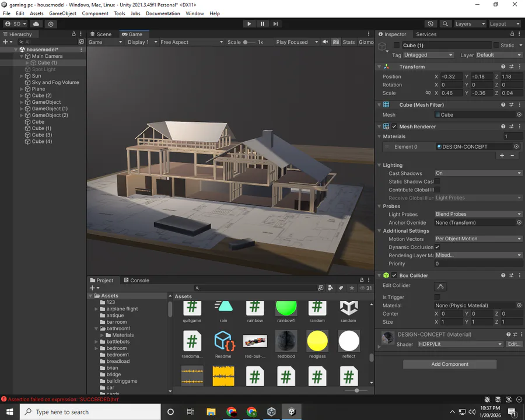
Task: Add a material slot with the plus
Action: pos(502,155)
